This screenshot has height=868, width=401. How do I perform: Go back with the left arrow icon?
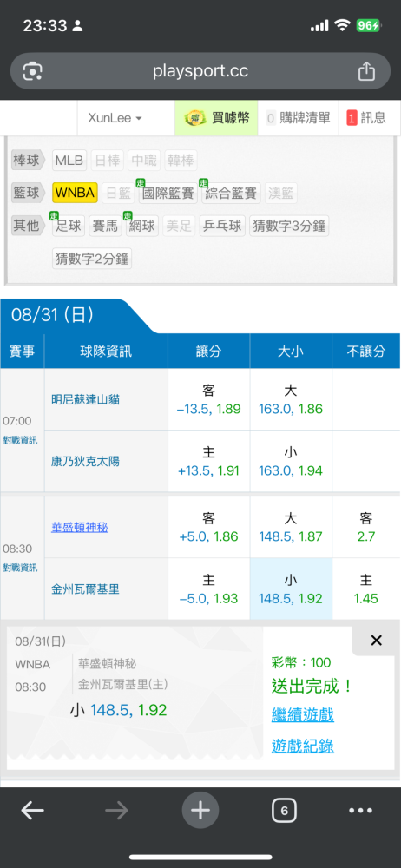(x=33, y=811)
